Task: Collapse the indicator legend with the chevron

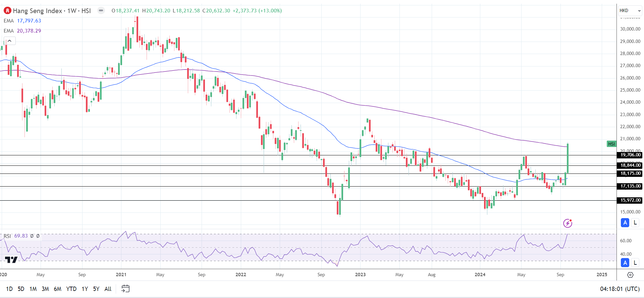Action: pos(9,41)
